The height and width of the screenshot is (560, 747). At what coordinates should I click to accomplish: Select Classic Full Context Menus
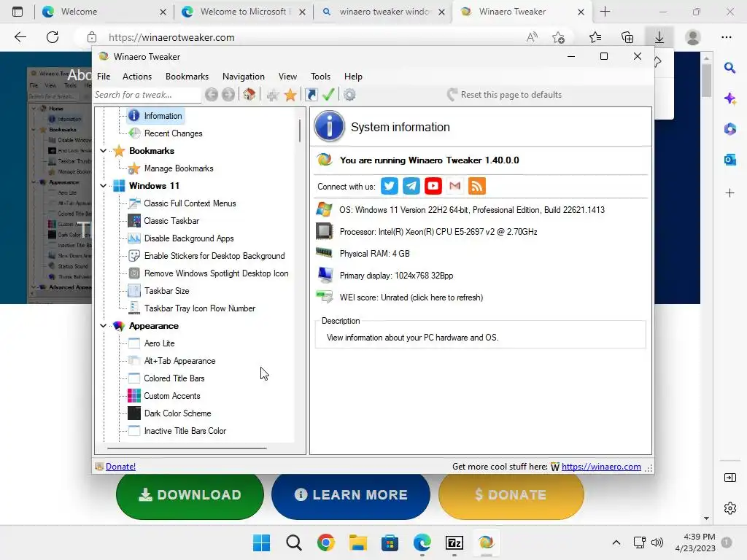(x=190, y=203)
